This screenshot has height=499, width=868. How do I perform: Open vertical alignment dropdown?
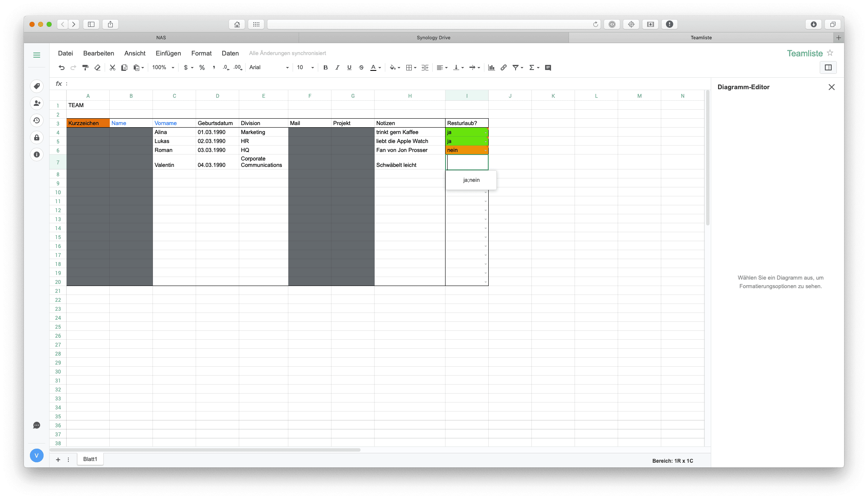[458, 67]
